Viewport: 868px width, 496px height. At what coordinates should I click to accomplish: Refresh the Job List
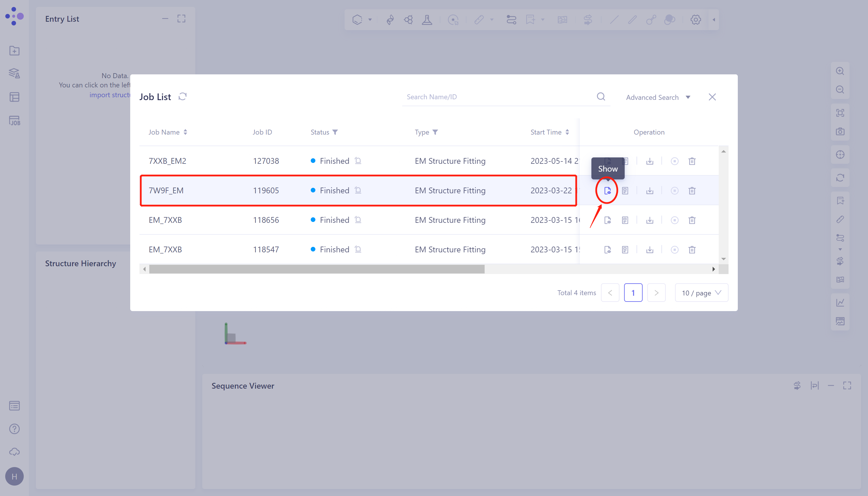183,97
